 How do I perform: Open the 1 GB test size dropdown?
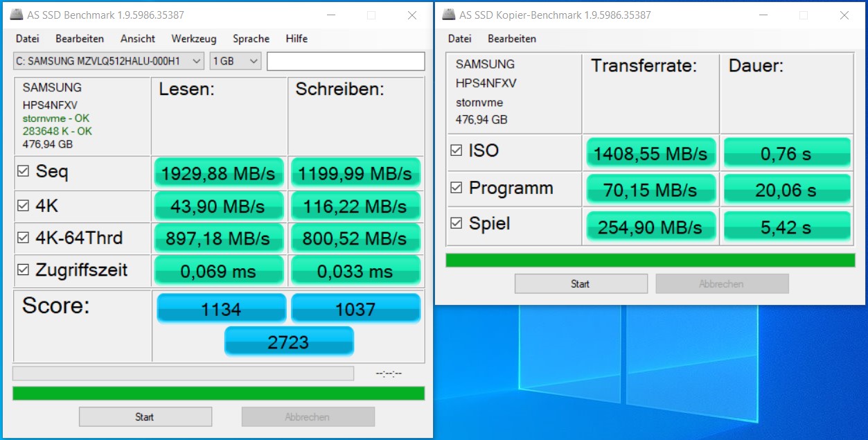coord(236,61)
